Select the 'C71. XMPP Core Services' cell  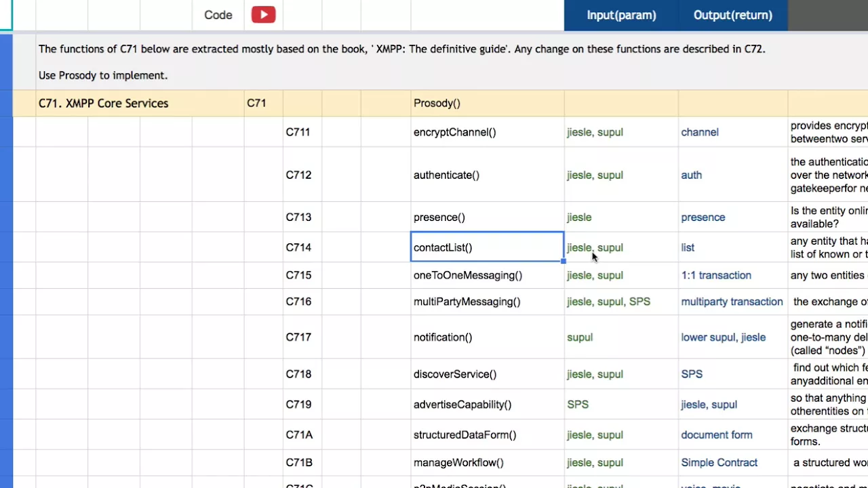pyautogui.click(x=140, y=103)
